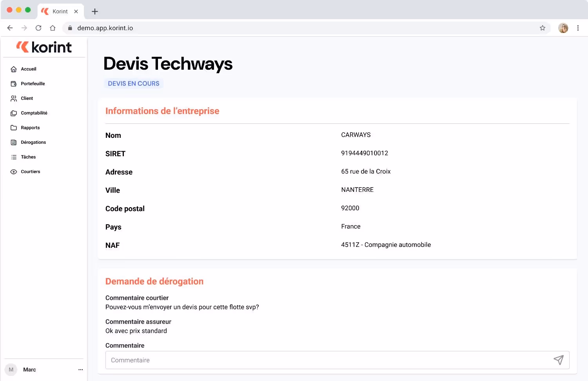This screenshot has height=381, width=588.
Task: Click city value NANTERRE
Action: (x=357, y=190)
